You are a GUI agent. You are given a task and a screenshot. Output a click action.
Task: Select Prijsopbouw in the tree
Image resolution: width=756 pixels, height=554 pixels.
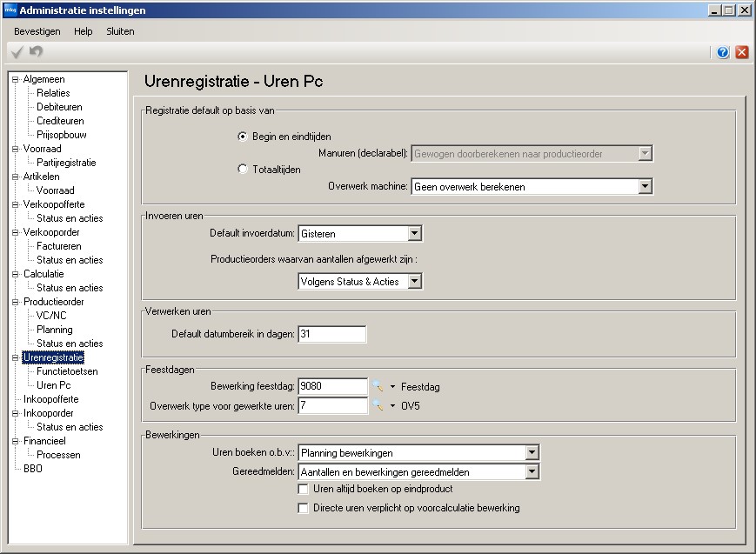click(x=62, y=135)
